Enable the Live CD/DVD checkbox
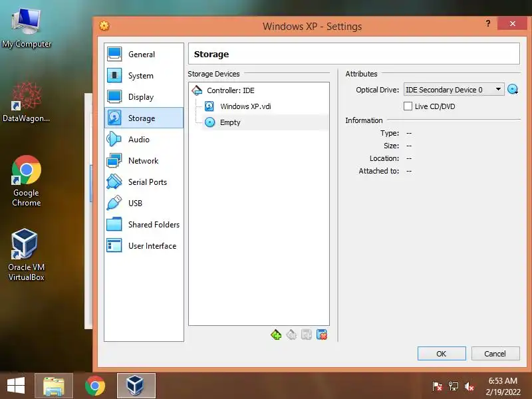This screenshot has width=532, height=399. (408, 106)
